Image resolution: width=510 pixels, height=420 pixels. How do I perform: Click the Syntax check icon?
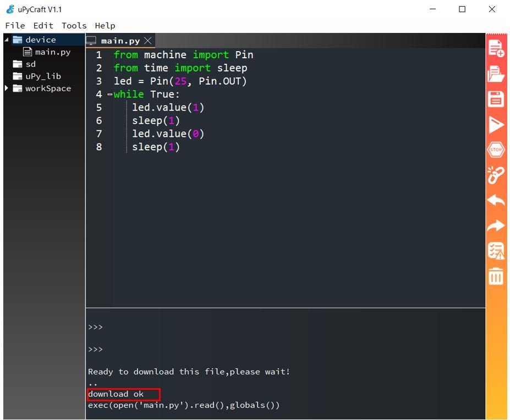[x=496, y=251]
